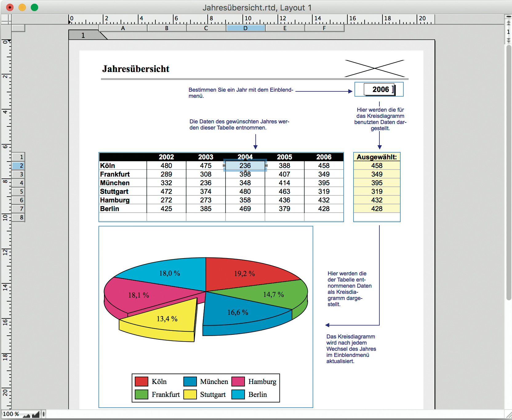Select column header B

tap(167, 28)
